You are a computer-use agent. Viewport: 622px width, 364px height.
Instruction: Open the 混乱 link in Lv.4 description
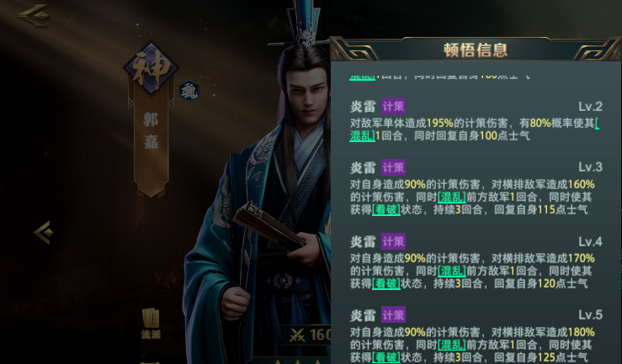(x=452, y=271)
